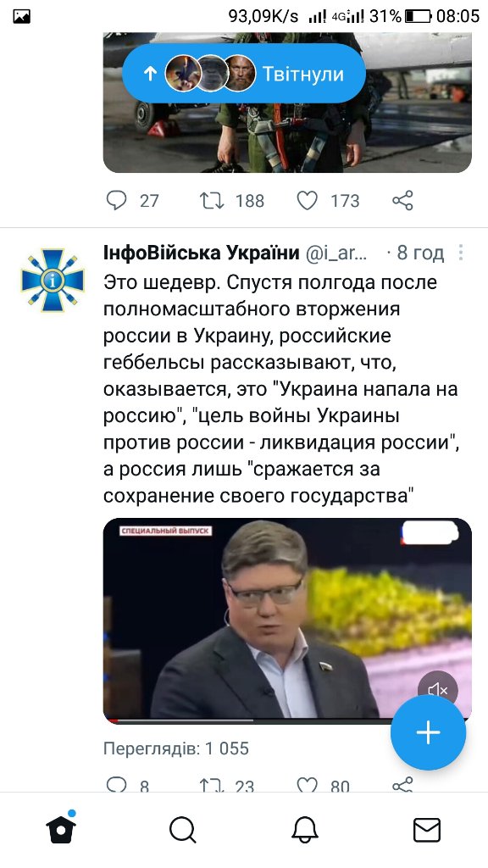The image size is (488, 868).
Task: Seek the video progress bar
Action: 248,721
